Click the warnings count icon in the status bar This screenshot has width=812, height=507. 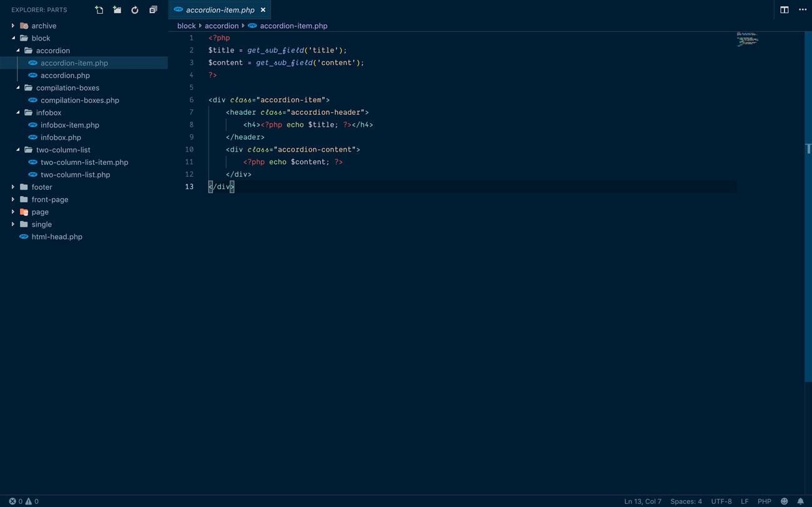click(29, 501)
